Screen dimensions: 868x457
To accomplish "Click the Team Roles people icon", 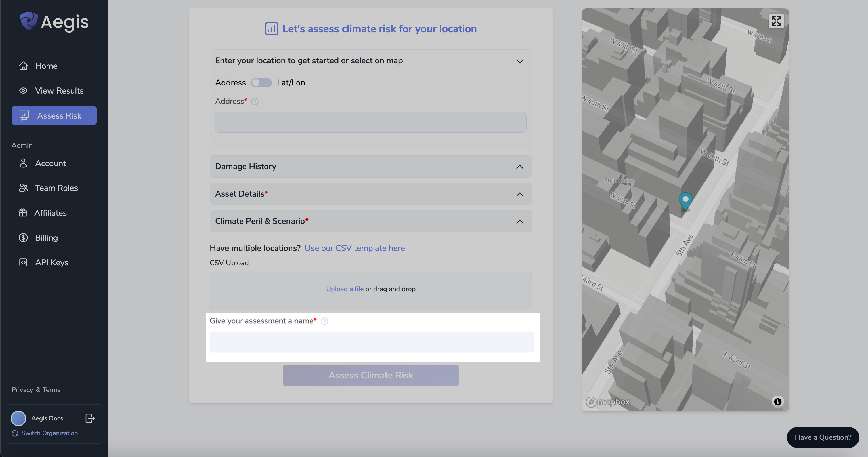I will point(23,188).
